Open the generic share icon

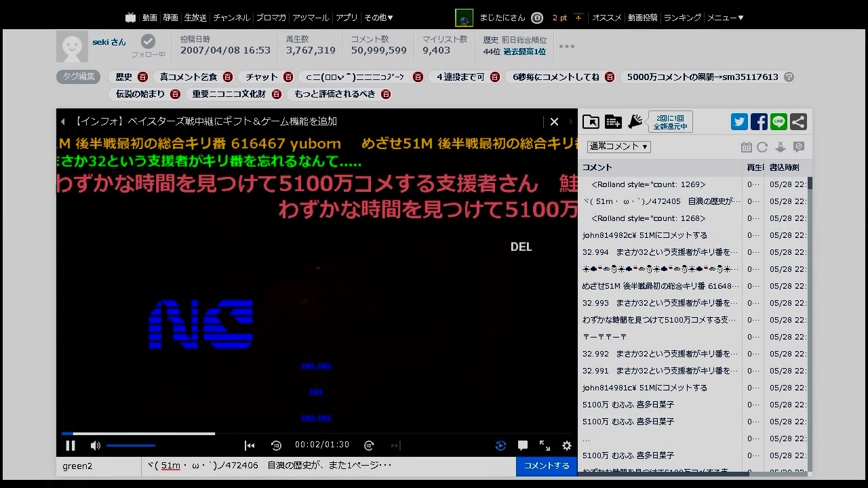tap(798, 122)
